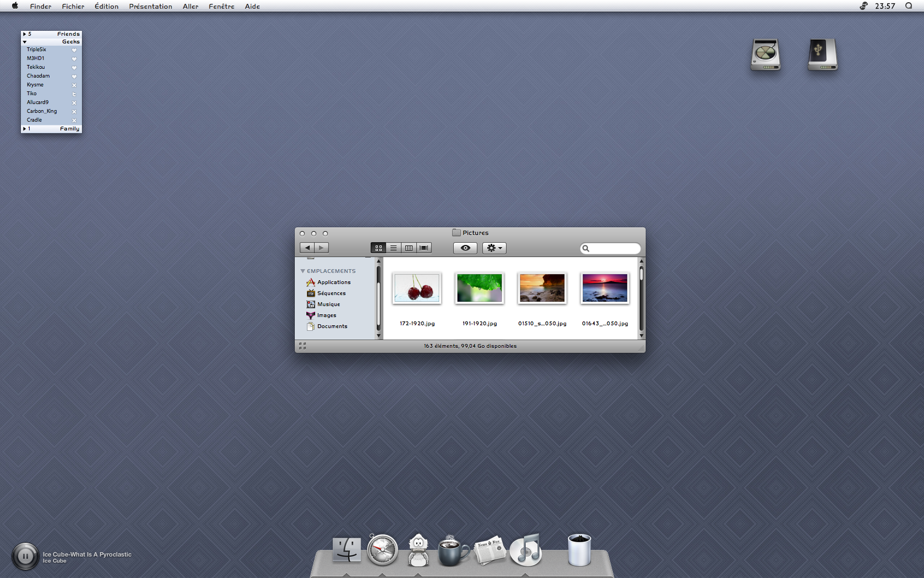Screen dimensions: 924x578
Task: Select the 01643_...050.jpg thumbnail
Action: pos(605,287)
